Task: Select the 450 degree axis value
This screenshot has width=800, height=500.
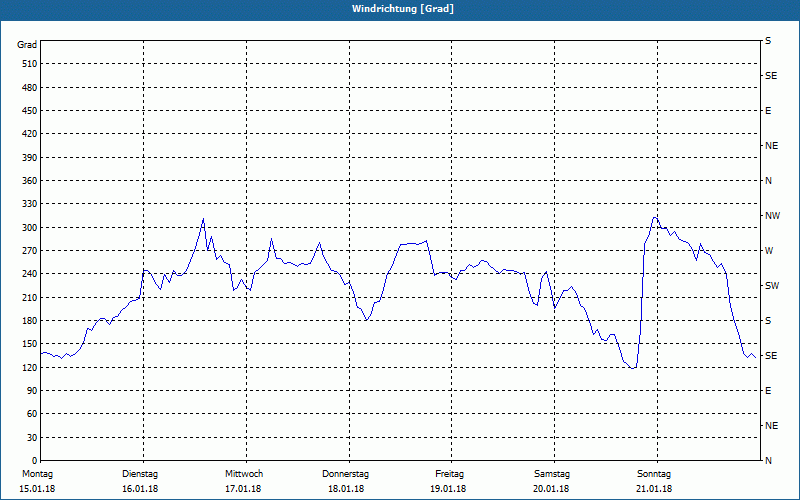Action: point(30,111)
